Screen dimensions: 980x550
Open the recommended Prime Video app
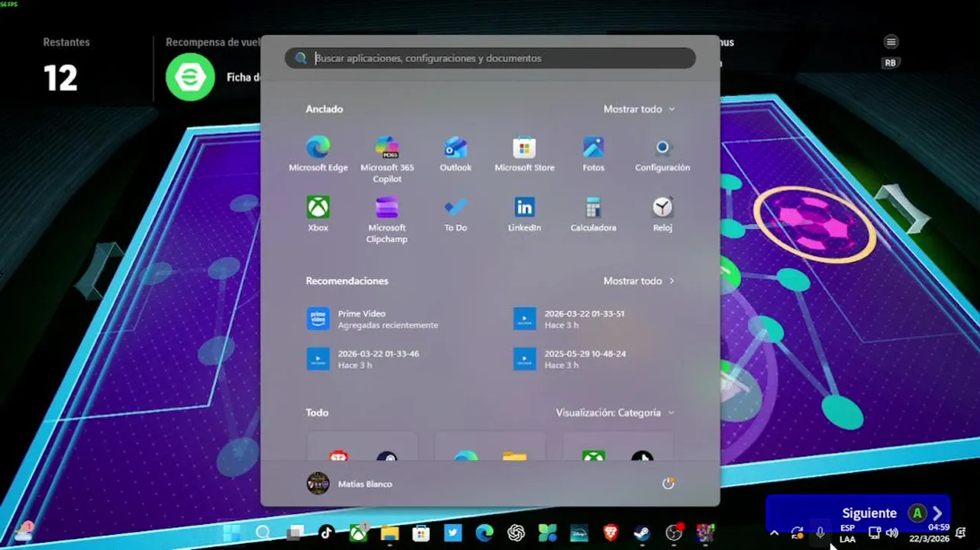click(x=374, y=319)
